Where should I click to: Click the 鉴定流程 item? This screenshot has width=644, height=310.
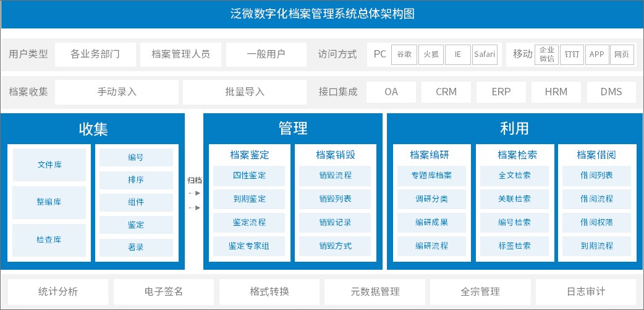(x=249, y=222)
